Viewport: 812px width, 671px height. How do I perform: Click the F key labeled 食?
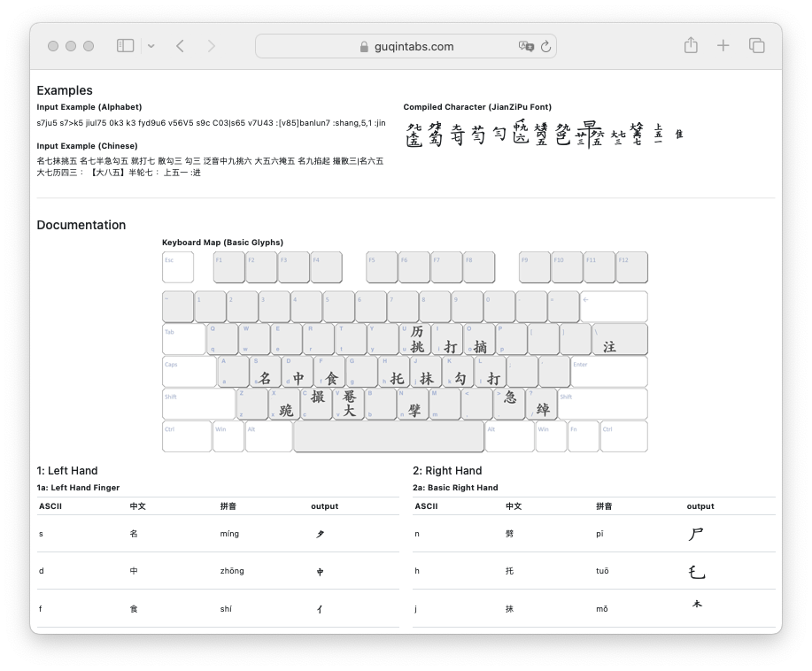[329, 373]
